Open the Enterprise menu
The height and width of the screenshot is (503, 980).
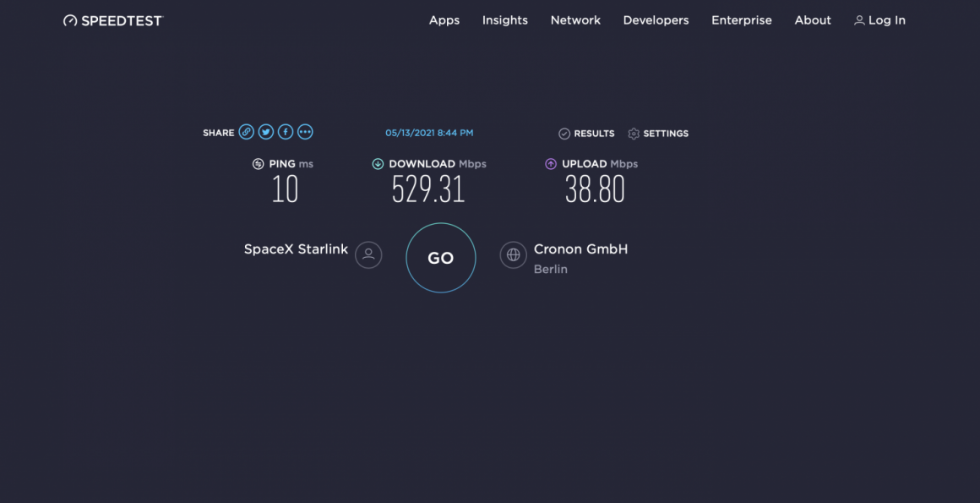click(742, 20)
